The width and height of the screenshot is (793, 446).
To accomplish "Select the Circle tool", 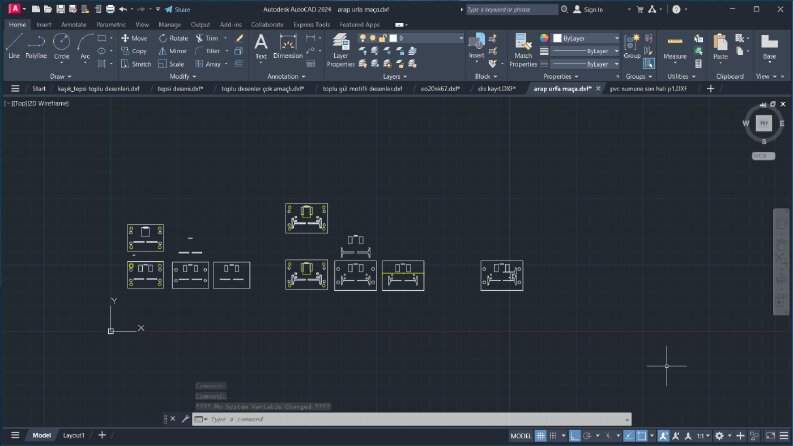I will (62, 47).
